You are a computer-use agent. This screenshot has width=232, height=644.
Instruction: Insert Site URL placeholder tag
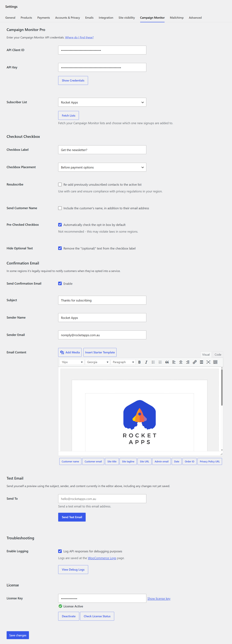point(144,462)
